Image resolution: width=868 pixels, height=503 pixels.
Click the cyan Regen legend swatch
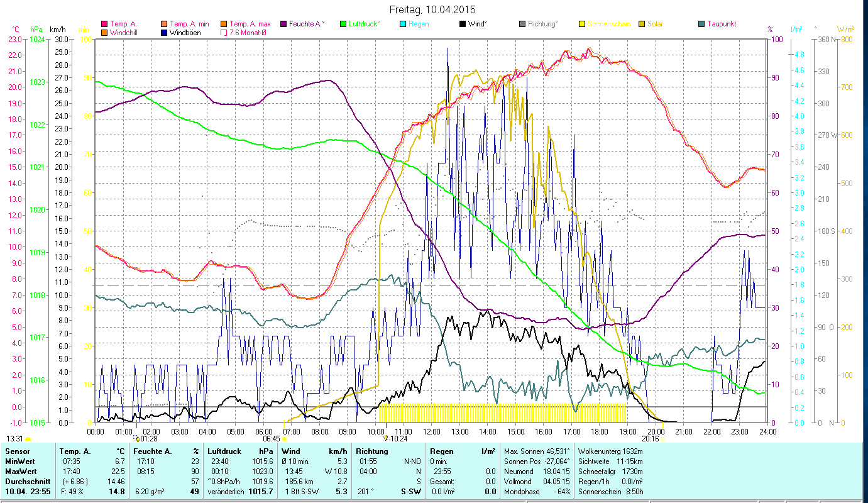click(x=403, y=25)
